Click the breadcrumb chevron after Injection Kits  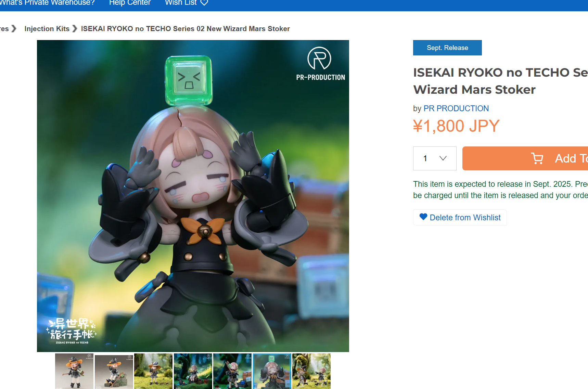pos(75,29)
